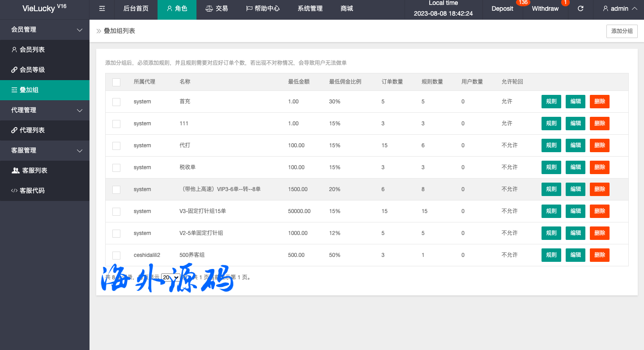The image size is (644, 350).
Task: Select 叠加组 in the sidebar
Action: click(25, 90)
